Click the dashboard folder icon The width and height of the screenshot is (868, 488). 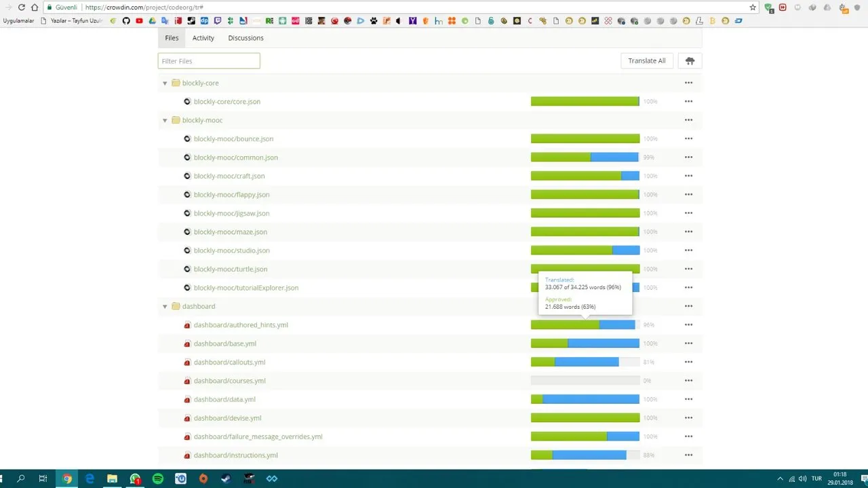pos(176,306)
